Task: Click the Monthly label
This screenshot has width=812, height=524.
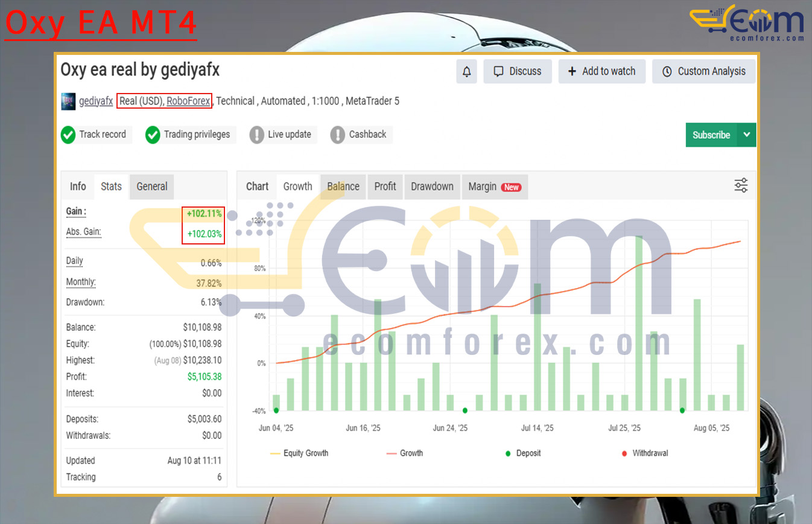Action: tap(81, 282)
